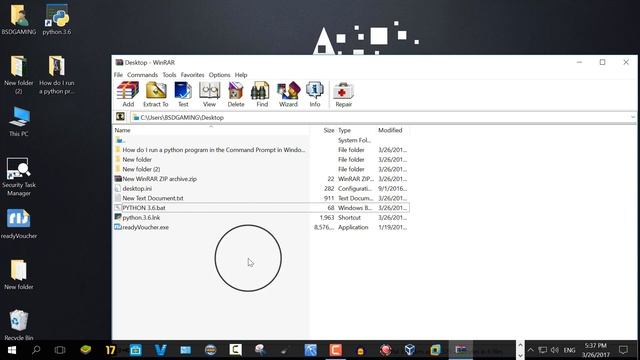Viewport: 640px width, 360px height.
Task: Click the taskbar Search magnifier icon
Action: [36, 350]
